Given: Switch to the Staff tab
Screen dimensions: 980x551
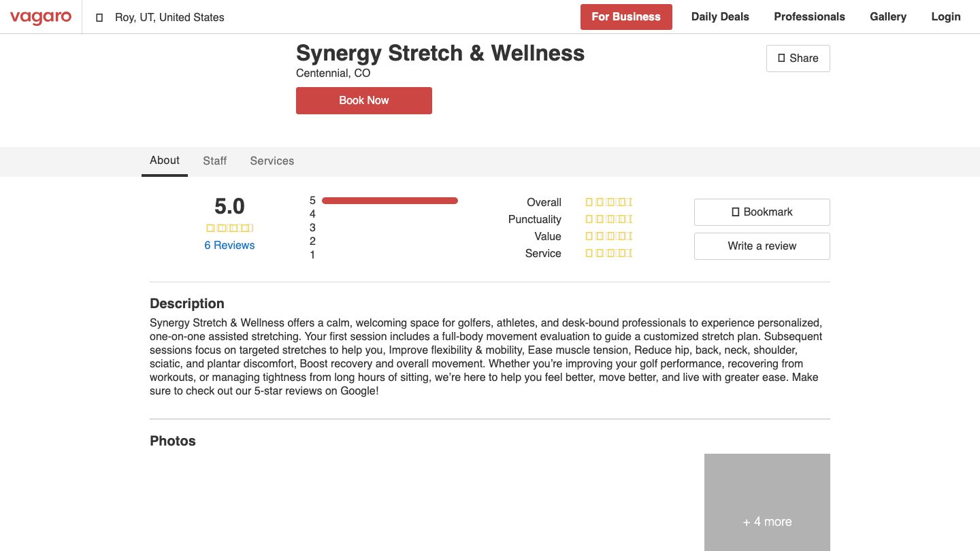Looking at the screenshot, I should pos(214,161).
